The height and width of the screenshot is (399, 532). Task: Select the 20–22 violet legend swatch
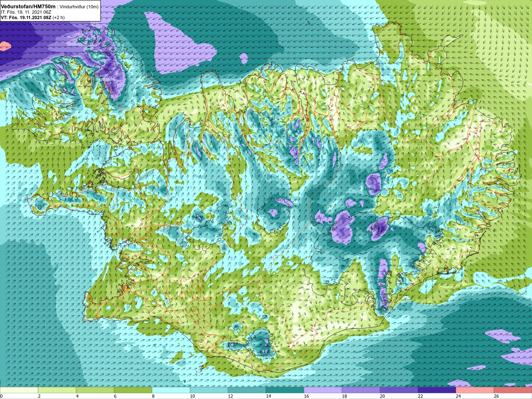399,390
